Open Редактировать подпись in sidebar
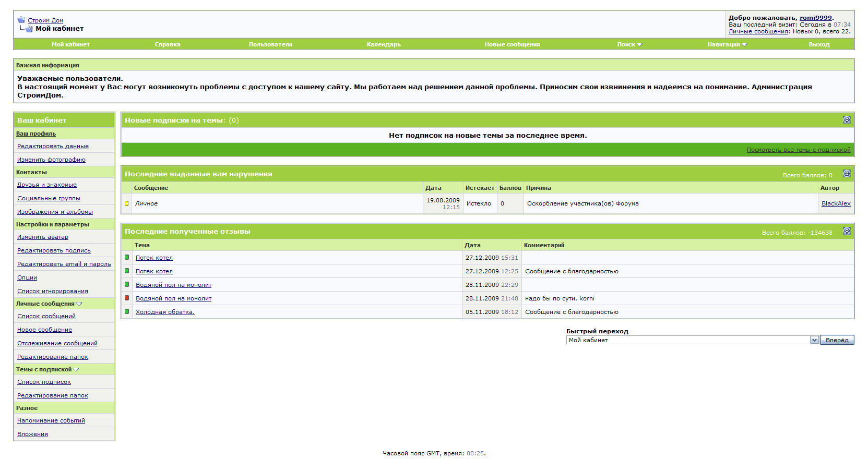868x459 pixels. pos(54,250)
